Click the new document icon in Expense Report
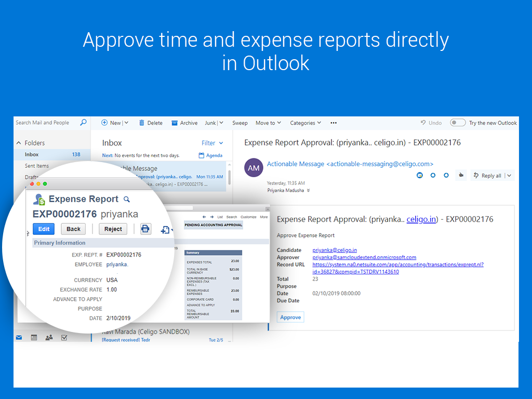This screenshot has width=532, height=399. tap(165, 230)
